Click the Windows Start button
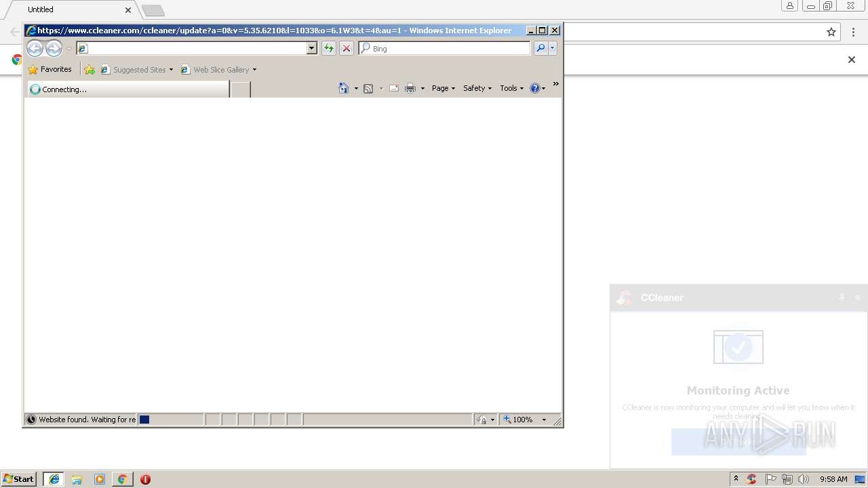The image size is (868, 488). click(x=19, y=479)
